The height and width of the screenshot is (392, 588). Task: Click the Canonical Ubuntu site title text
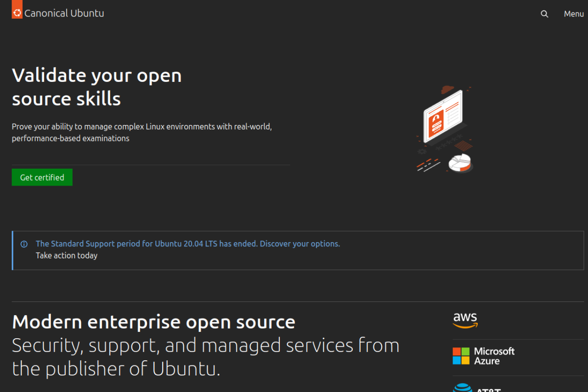[64, 13]
